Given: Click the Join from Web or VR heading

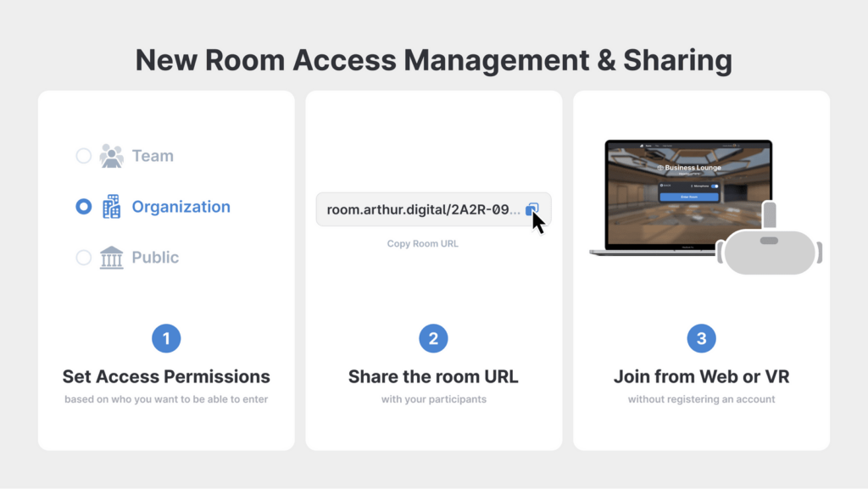Looking at the screenshot, I should 701,376.
